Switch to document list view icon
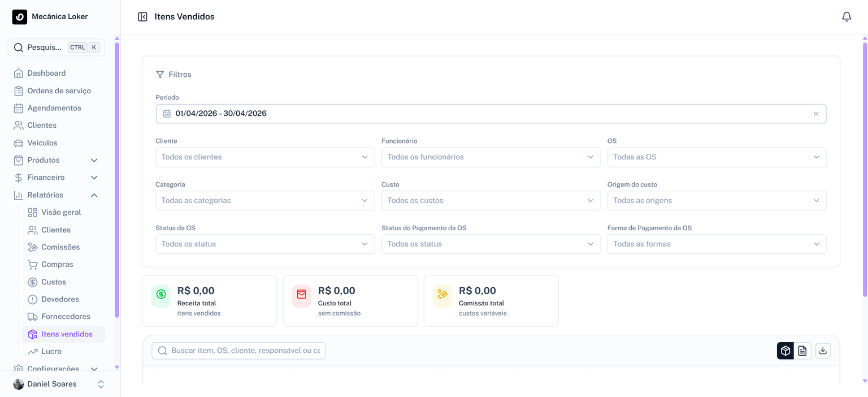This screenshot has width=868, height=397. click(x=802, y=351)
